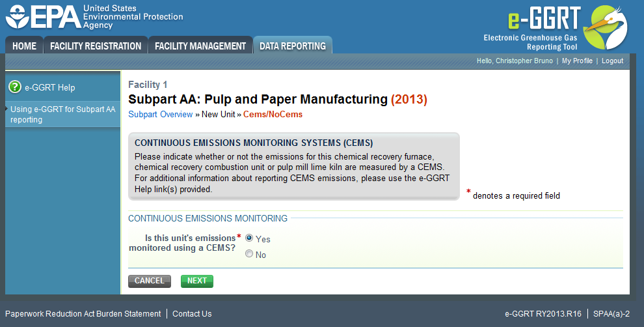
Task: Switch to FACILITY MANAGEMENT tab
Action: click(x=200, y=46)
